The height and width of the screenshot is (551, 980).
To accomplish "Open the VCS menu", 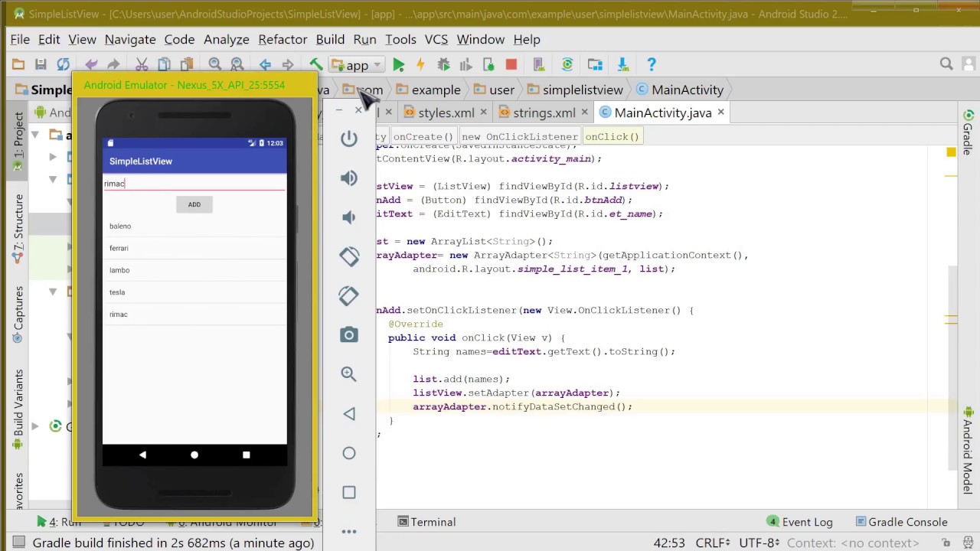I will [436, 39].
